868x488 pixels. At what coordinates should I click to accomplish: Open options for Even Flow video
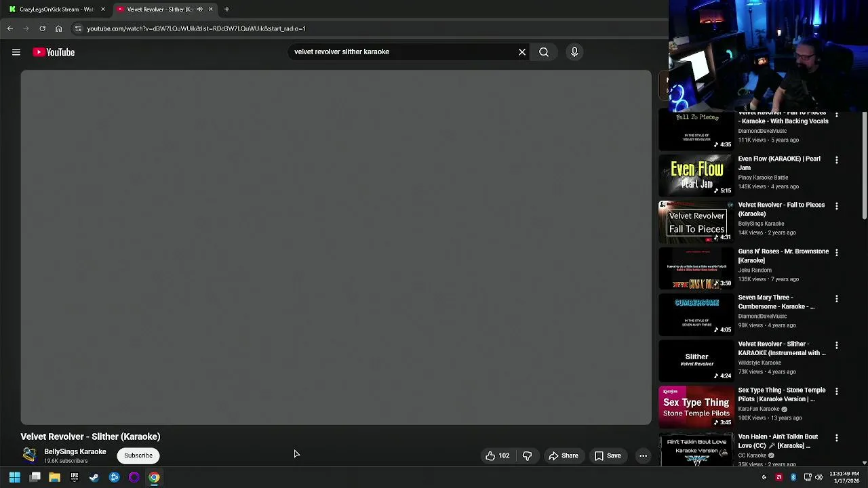(836, 160)
